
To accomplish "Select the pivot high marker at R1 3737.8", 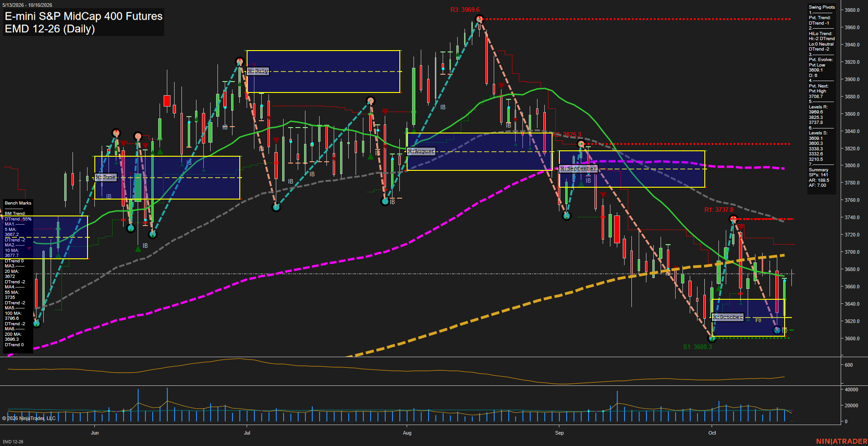I will tap(733, 220).
